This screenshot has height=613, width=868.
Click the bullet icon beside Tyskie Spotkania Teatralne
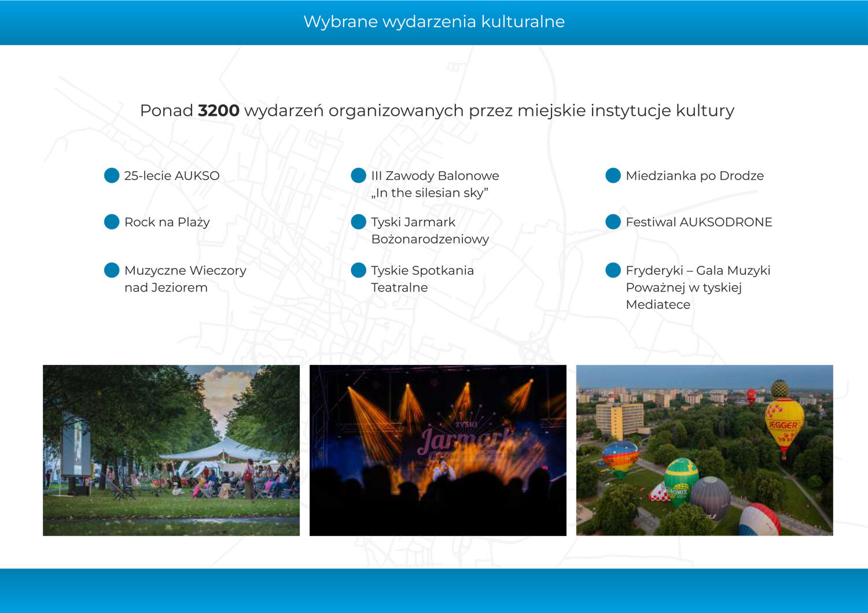(358, 270)
